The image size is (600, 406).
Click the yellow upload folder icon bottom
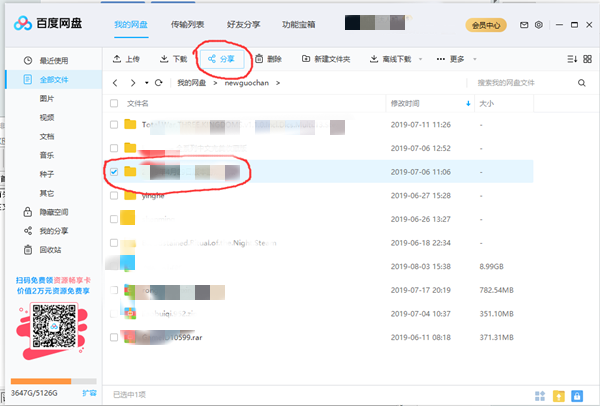pyautogui.click(x=559, y=396)
